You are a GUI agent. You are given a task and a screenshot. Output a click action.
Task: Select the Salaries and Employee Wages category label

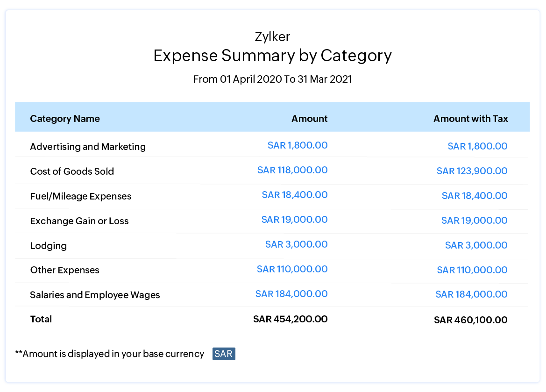click(x=95, y=295)
